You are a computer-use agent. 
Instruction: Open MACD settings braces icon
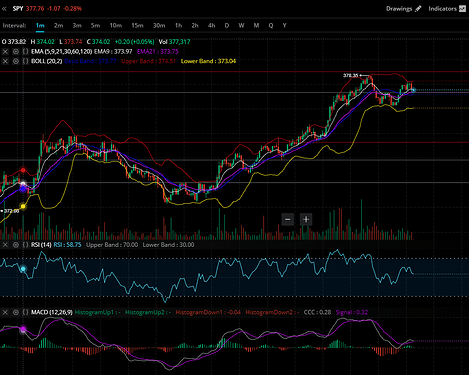point(25,312)
